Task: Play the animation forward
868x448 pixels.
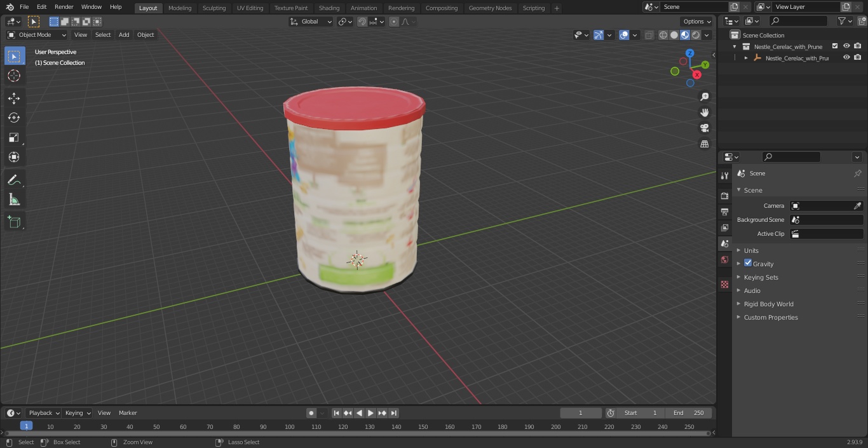Action: point(370,413)
